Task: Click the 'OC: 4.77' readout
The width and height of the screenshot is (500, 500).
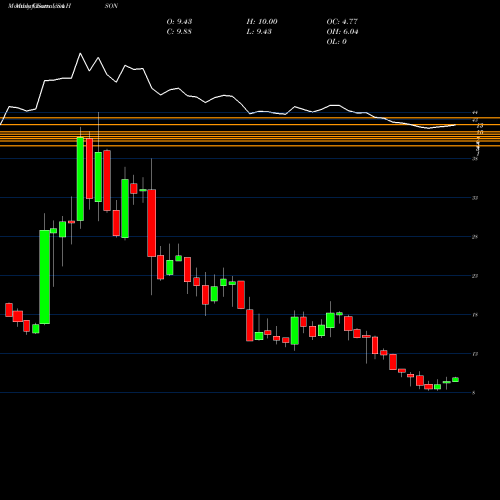Action: pyautogui.click(x=342, y=22)
